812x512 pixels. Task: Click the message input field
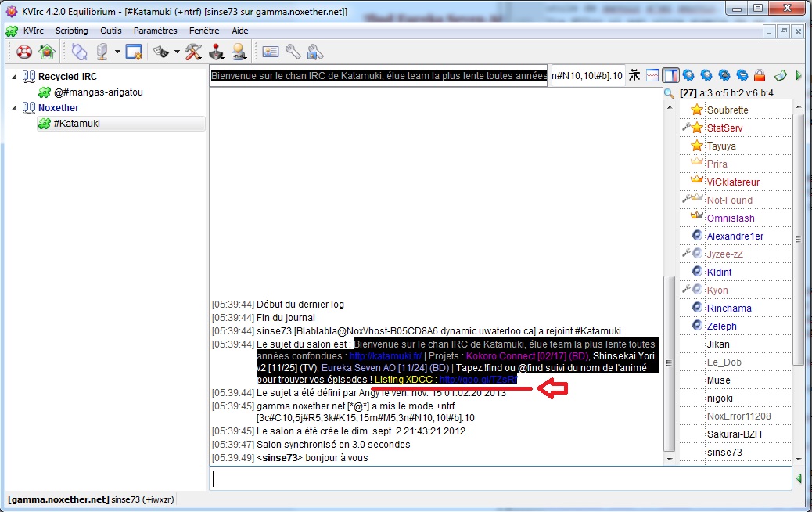pyautogui.click(x=501, y=478)
